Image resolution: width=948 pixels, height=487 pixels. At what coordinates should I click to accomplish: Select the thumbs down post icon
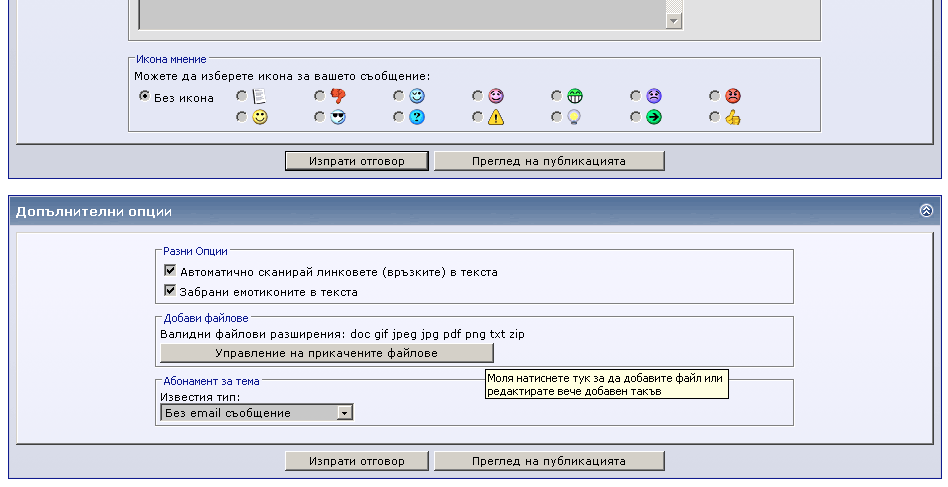pyautogui.click(x=320, y=96)
